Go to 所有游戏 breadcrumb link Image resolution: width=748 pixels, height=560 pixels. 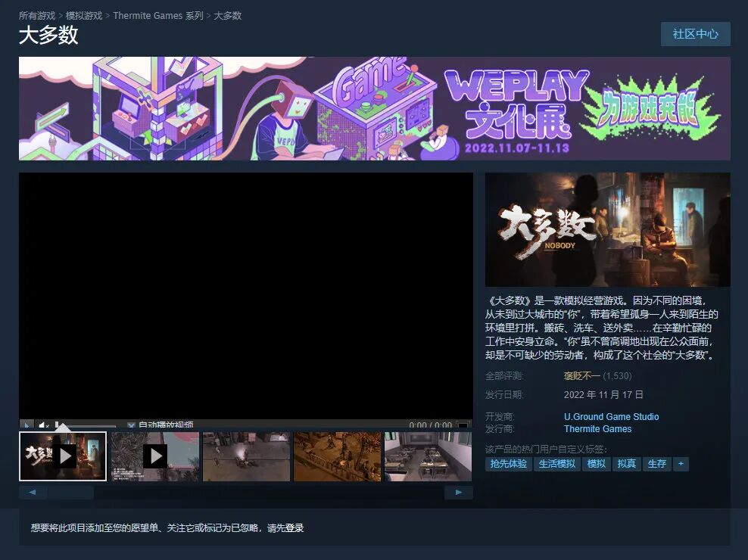pyautogui.click(x=37, y=16)
